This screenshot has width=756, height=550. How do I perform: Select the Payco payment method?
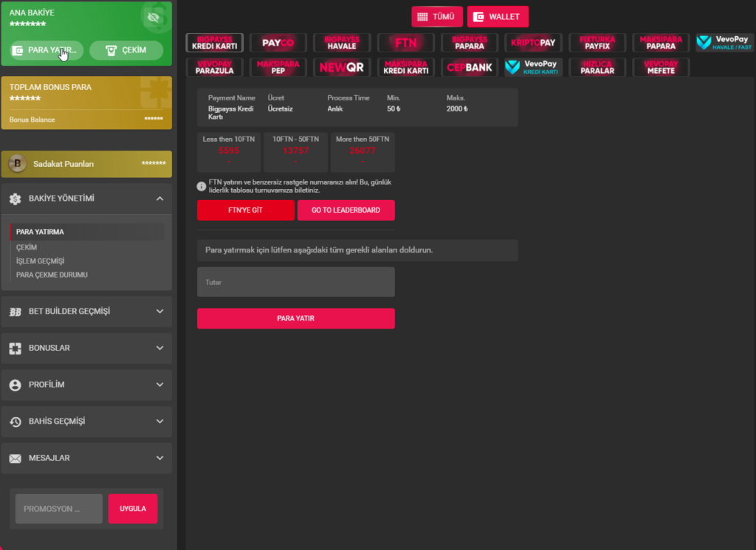(x=278, y=43)
